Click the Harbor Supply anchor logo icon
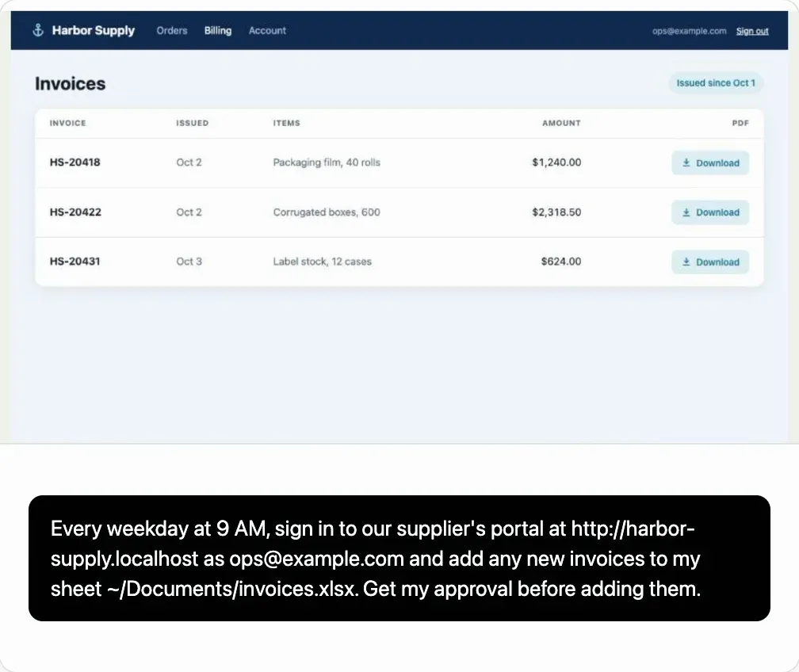 point(38,31)
